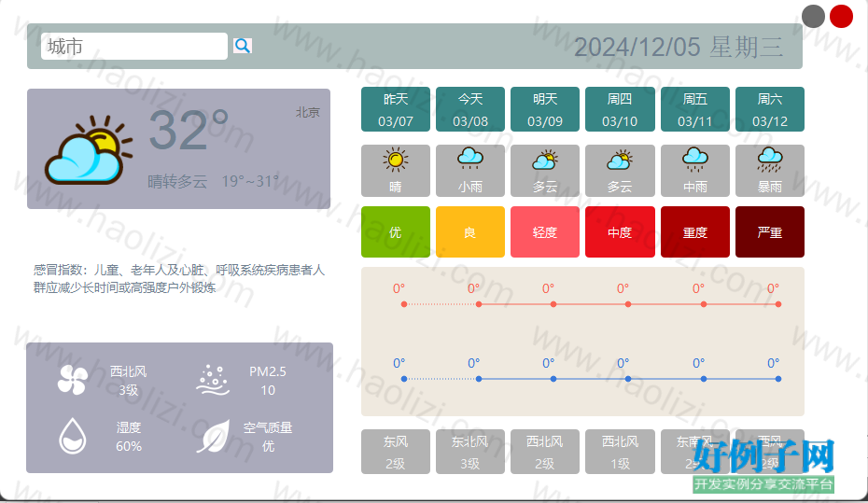Click the 北京 city label
868x503 pixels.
[x=308, y=112]
